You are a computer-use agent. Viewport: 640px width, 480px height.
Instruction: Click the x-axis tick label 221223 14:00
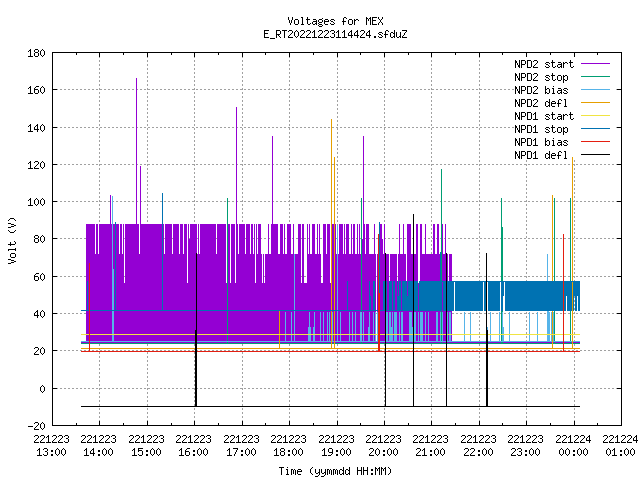click(x=98, y=446)
